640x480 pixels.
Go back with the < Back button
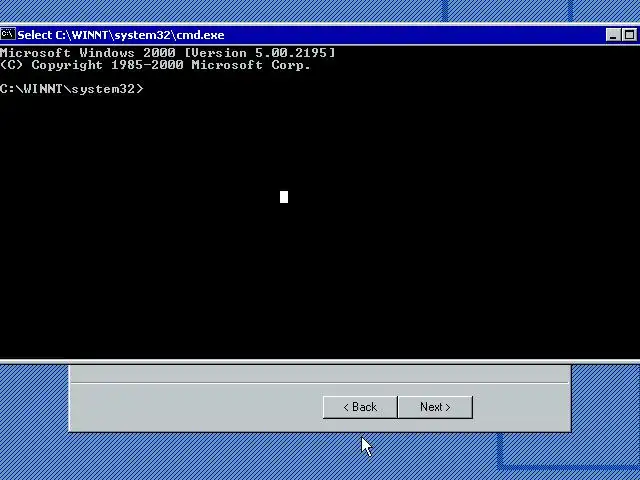(360, 407)
